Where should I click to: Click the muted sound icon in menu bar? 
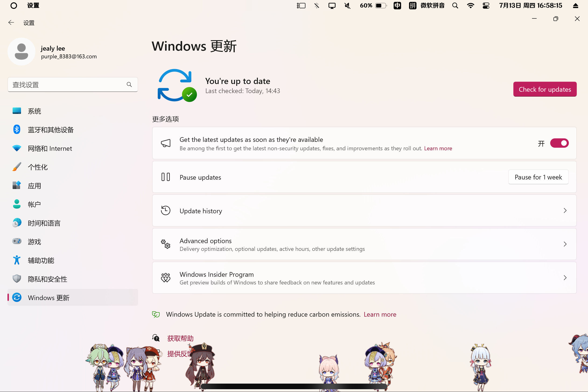tap(347, 6)
